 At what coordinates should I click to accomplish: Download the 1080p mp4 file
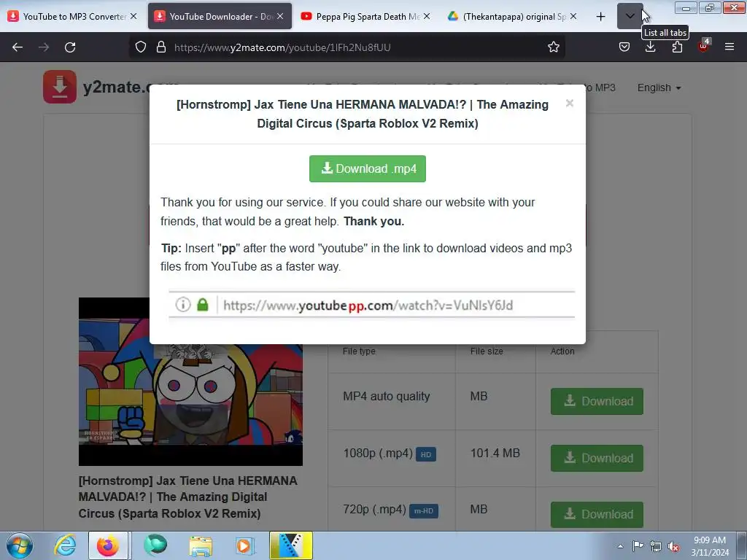tap(597, 458)
